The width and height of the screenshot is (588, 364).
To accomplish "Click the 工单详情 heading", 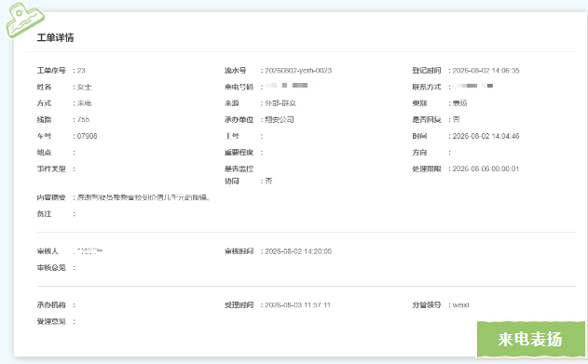I will (55, 37).
